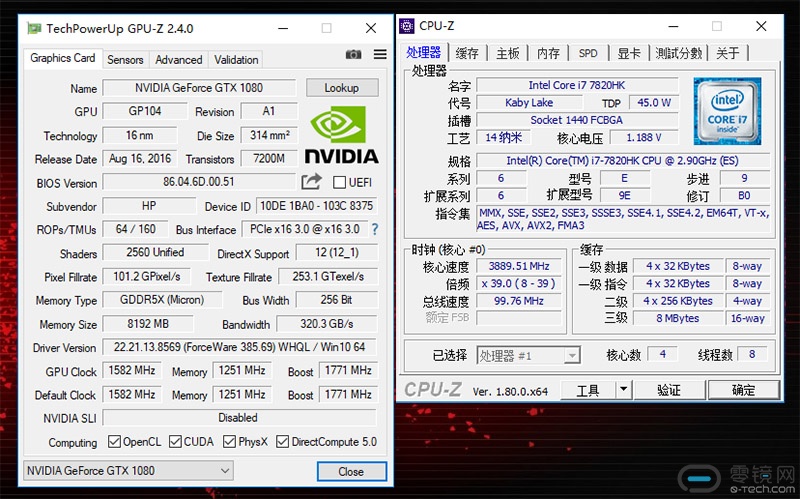Click the Device ID field 10DE 1BA0 - 103C 8375
The image size is (800, 499).
click(317, 206)
